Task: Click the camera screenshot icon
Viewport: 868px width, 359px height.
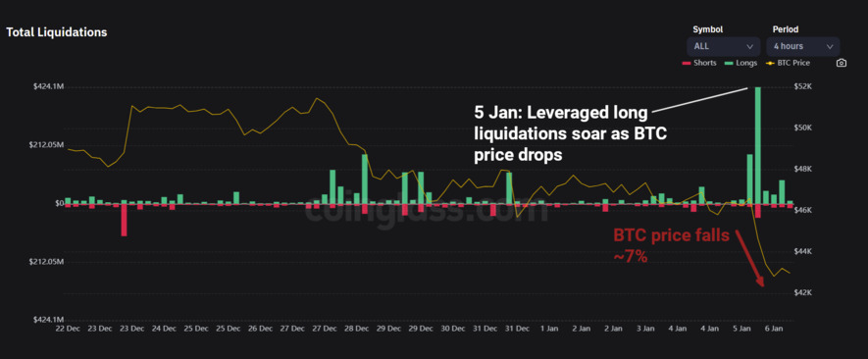Action: 841,63
